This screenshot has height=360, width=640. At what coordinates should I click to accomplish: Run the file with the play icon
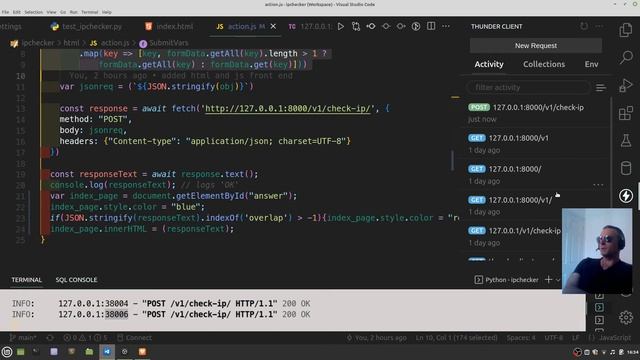tap(340, 27)
